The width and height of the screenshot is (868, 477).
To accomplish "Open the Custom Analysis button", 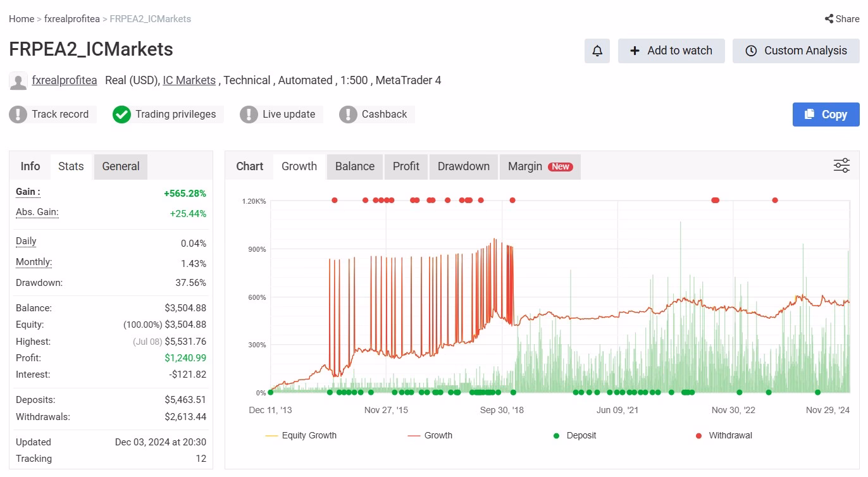I will point(796,51).
